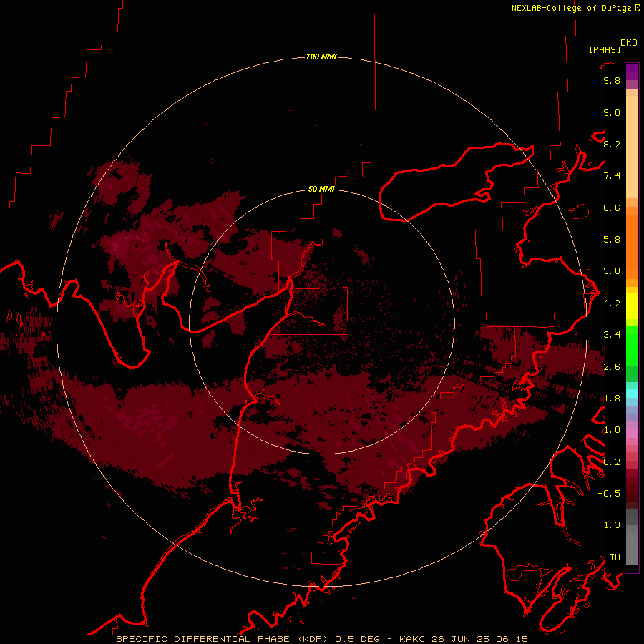This screenshot has height=644, width=644.
Task: Click the 5.0 legend value
Action: point(612,271)
